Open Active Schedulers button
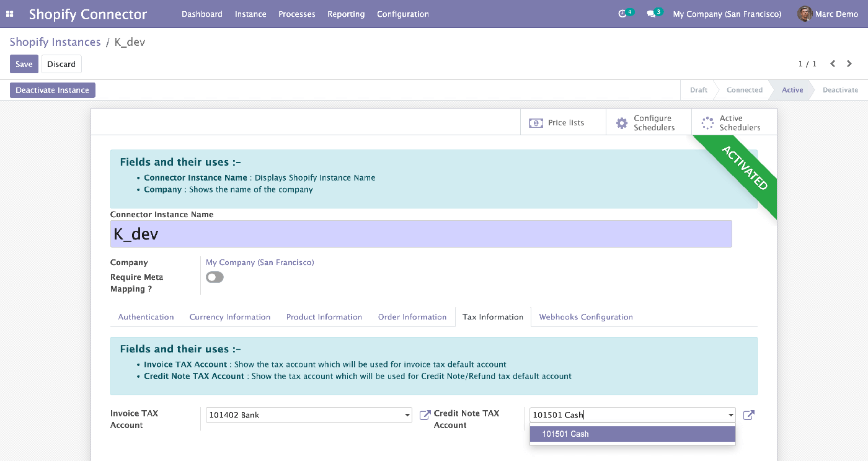 734,123
